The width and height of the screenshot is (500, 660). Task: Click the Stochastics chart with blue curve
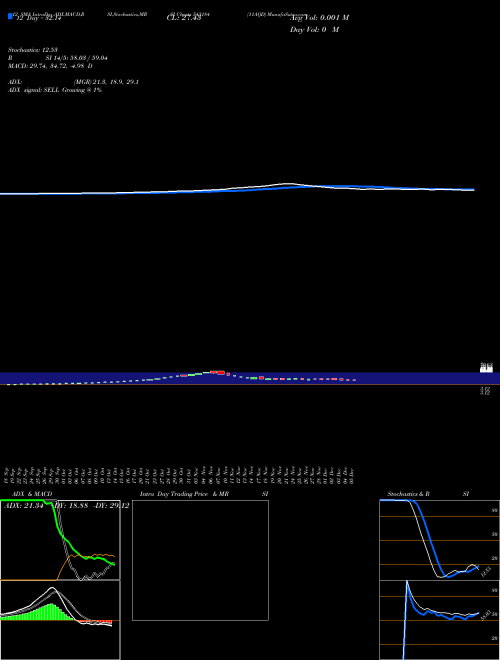[439, 540]
